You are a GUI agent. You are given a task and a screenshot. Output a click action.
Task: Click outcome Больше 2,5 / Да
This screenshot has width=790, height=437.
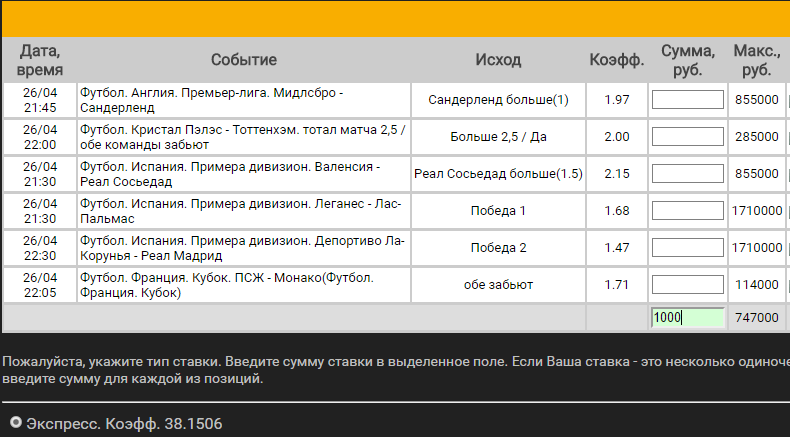coord(498,137)
